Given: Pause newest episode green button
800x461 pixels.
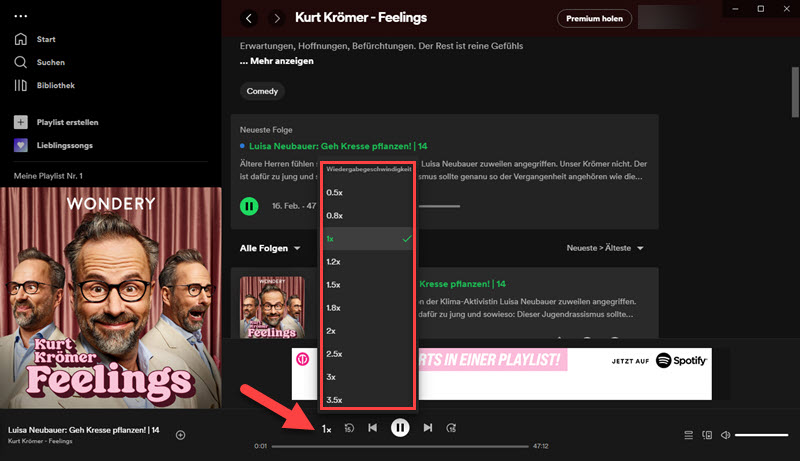Looking at the screenshot, I should [x=249, y=206].
